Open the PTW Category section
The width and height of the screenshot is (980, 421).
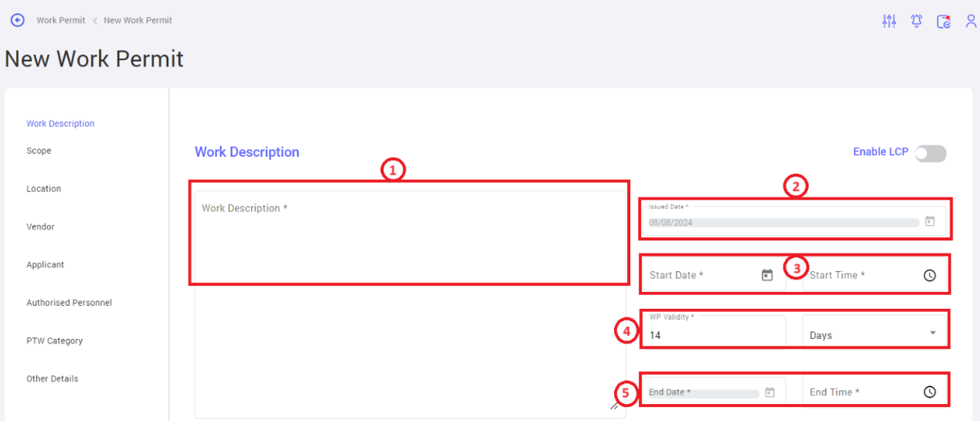click(x=55, y=341)
